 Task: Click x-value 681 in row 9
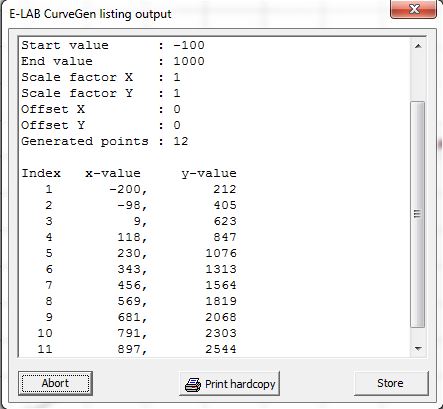pyautogui.click(x=128, y=317)
